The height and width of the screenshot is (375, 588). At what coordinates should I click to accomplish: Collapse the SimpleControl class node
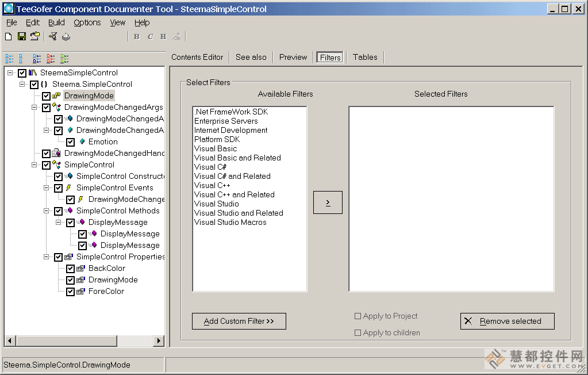[34, 165]
